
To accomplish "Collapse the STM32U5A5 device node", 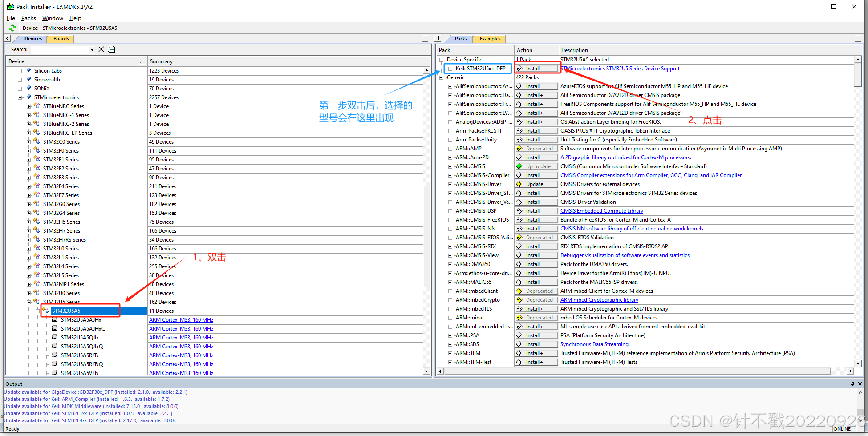I will coord(37,311).
